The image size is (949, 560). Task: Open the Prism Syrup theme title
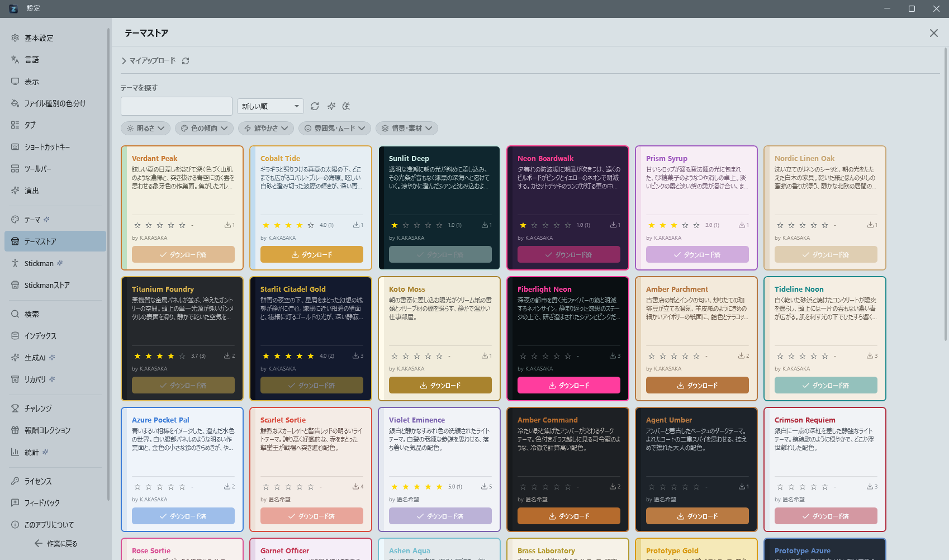click(x=667, y=158)
